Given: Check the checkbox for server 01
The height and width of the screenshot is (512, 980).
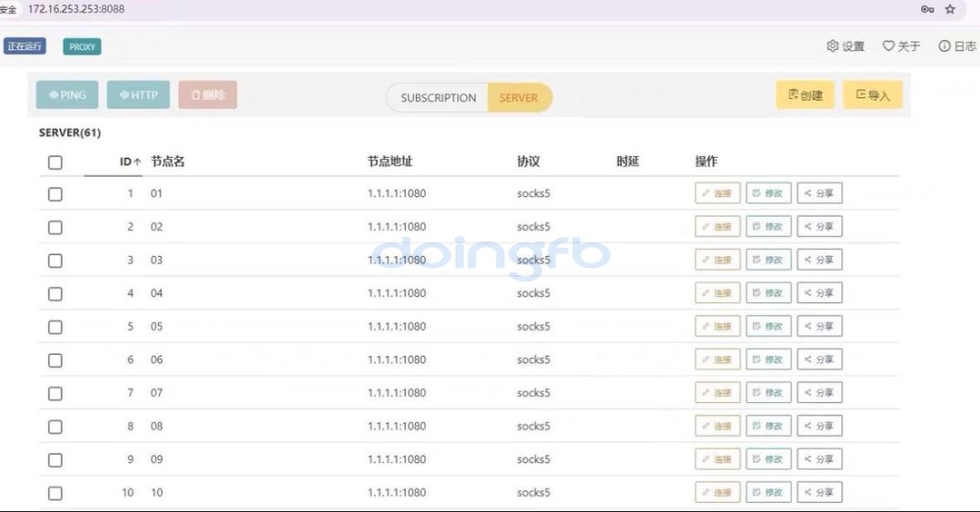Looking at the screenshot, I should [55, 194].
